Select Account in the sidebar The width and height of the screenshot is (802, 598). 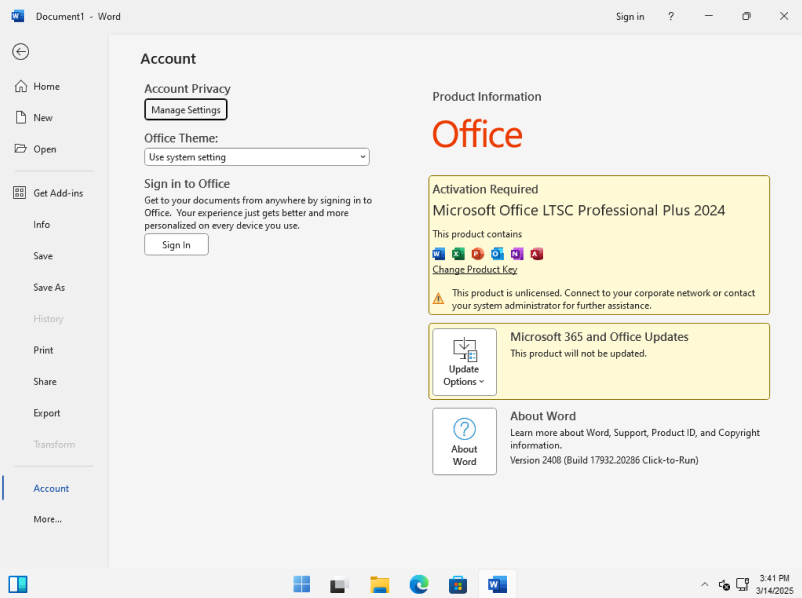[x=51, y=489]
